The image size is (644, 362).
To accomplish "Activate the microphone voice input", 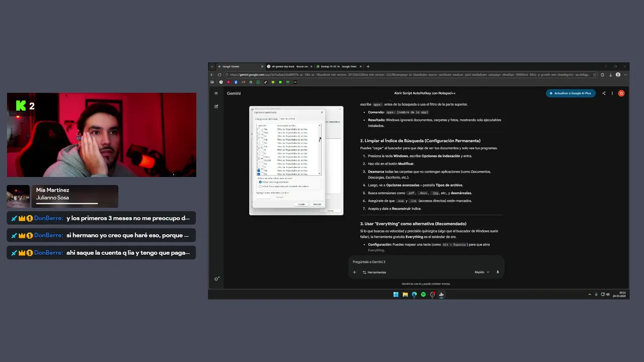I will tap(498, 272).
